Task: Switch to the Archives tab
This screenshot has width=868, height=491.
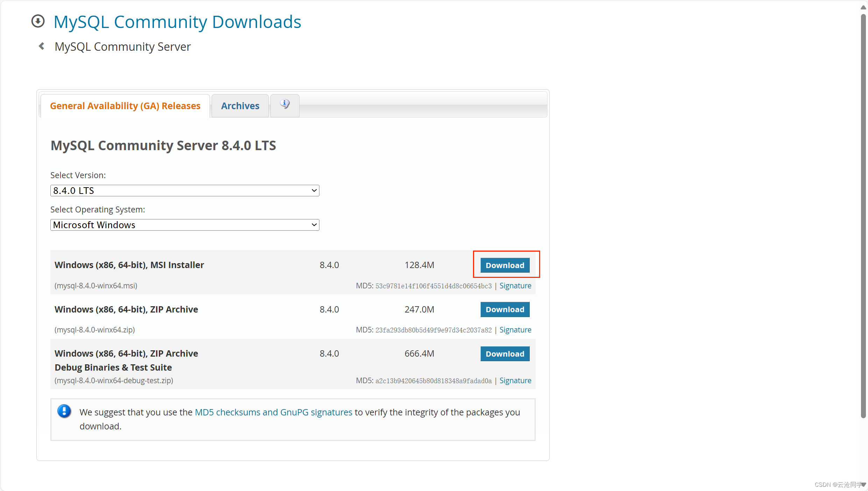Action: (240, 106)
